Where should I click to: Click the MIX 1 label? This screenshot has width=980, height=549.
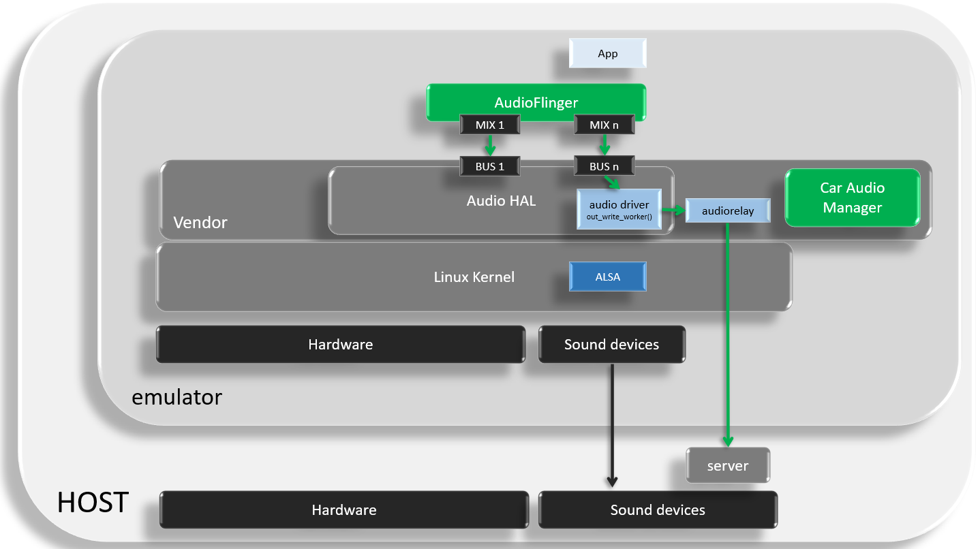(489, 125)
